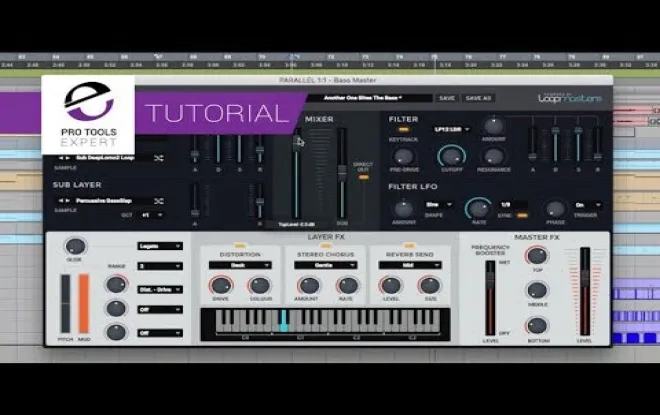Click the Mixer Sub level fader
660x415 pixels.
[x=342, y=173]
